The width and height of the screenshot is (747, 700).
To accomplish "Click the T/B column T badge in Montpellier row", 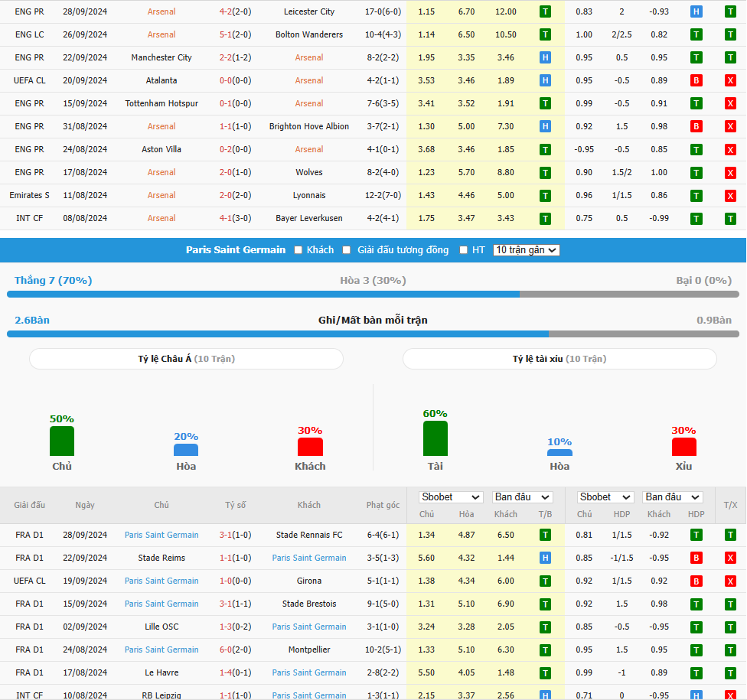I will [545, 650].
